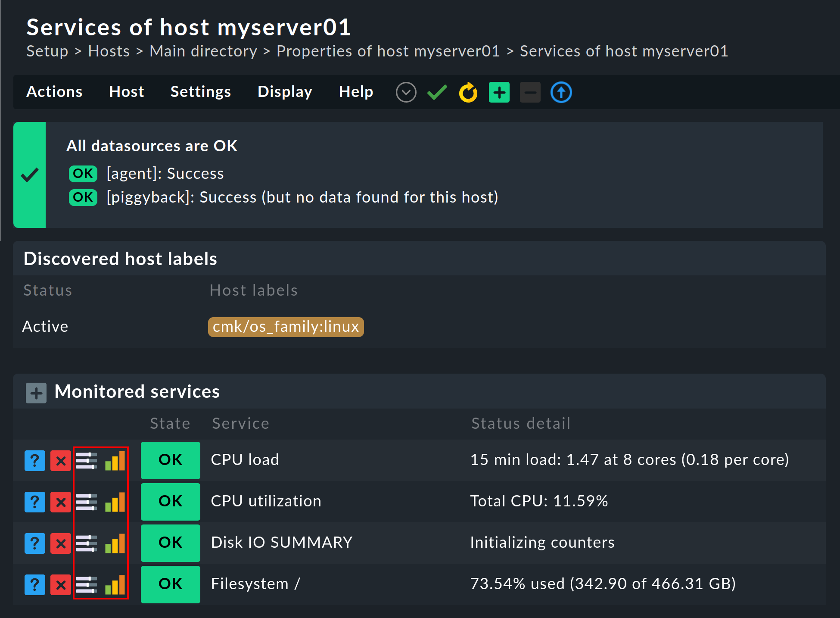Click the blue up-arrow circle icon
This screenshot has height=618, width=840.
click(561, 92)
